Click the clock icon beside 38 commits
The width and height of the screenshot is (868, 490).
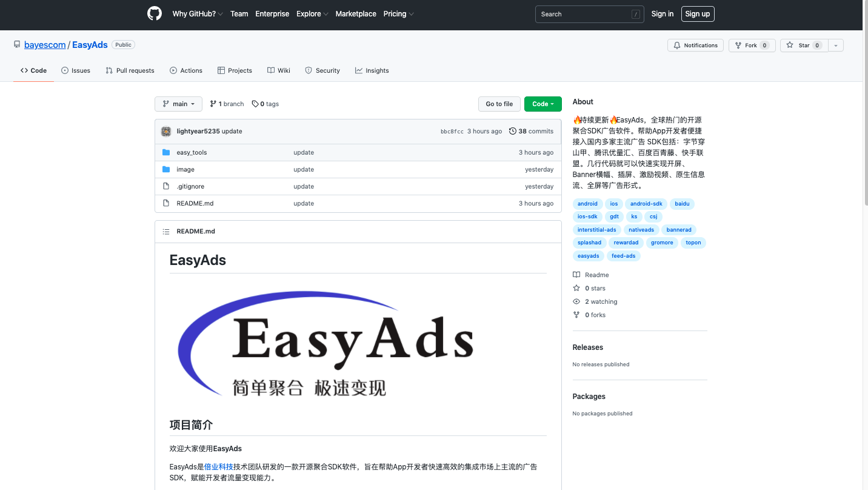click(x=512, y=131)
